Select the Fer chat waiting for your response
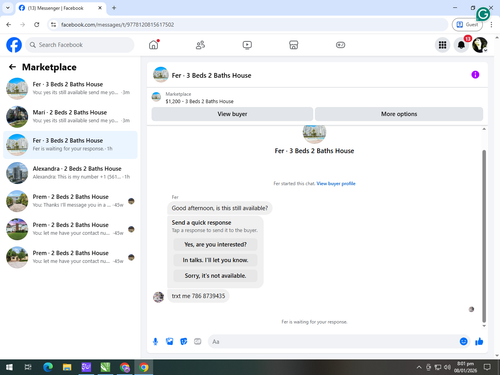Image resolution: width=500 pixels, height=375 pixels. [70, 145]
